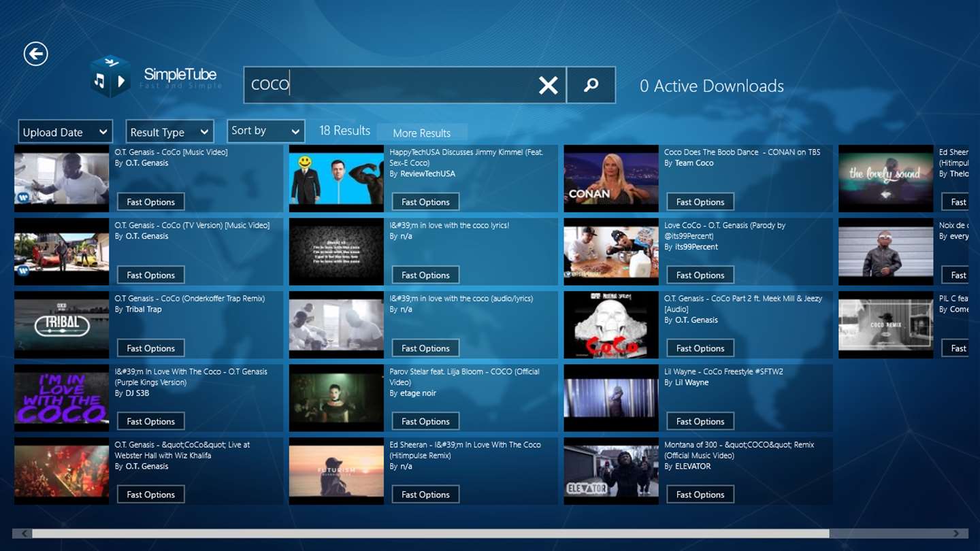Open the Sort by dropdown
Image resolution: width=980 pixels, height=551 pixels.
pyautogui.click(x=265, y=131)
